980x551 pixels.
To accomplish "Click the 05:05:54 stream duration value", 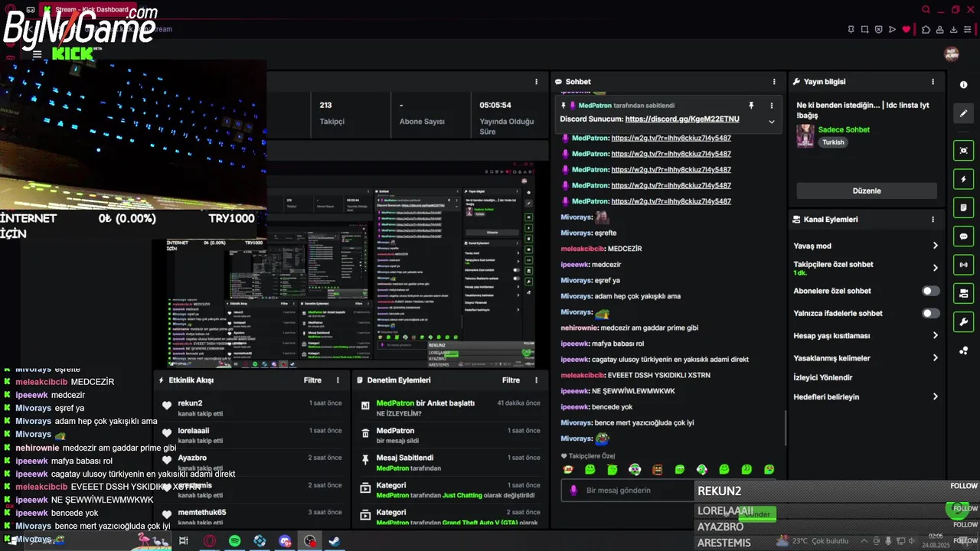I will (x=496, y=105).
